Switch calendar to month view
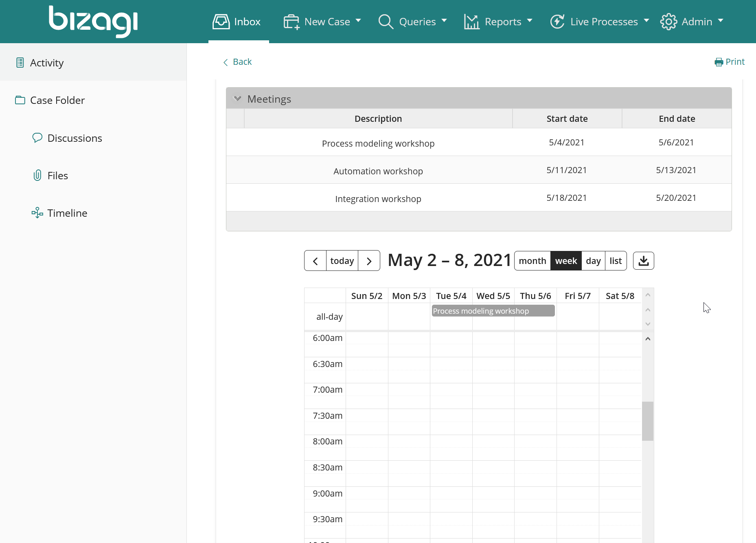 [x=532, y=261]
